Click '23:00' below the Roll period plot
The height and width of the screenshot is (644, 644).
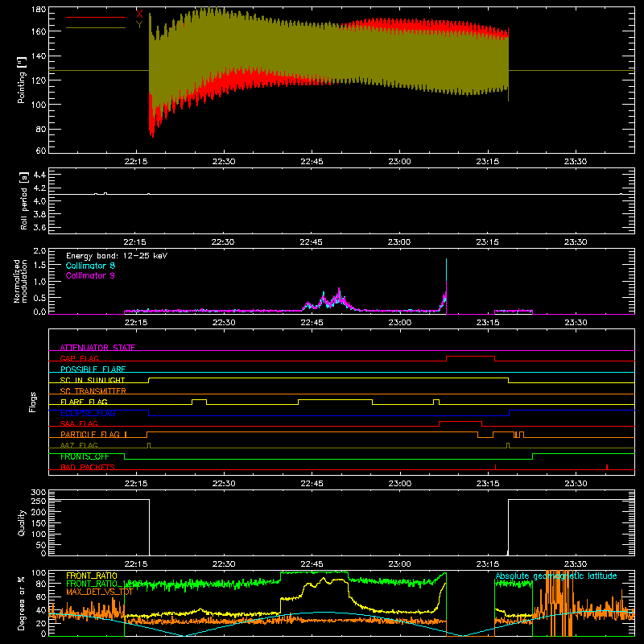click(399, 242)
